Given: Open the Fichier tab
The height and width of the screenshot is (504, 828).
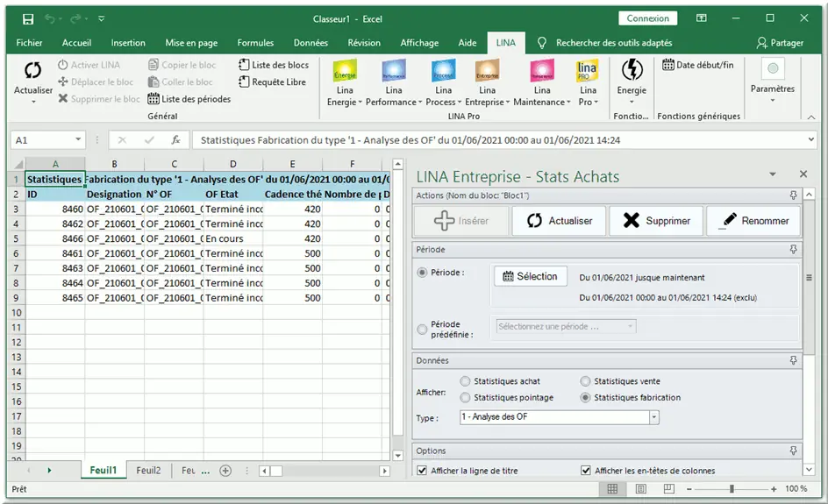Looking at the screenshot, I should coord(29,43).
